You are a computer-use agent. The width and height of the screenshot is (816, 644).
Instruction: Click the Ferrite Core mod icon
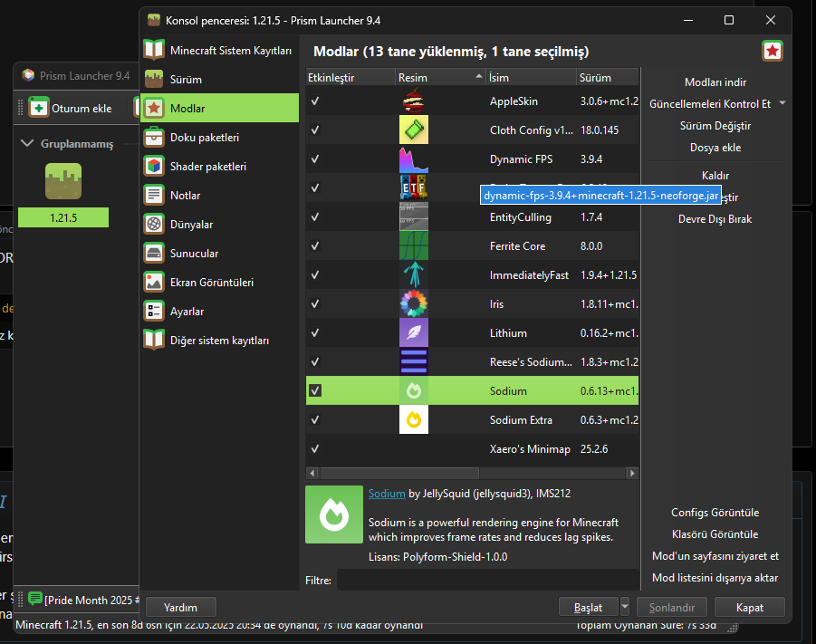pos(414,245)
